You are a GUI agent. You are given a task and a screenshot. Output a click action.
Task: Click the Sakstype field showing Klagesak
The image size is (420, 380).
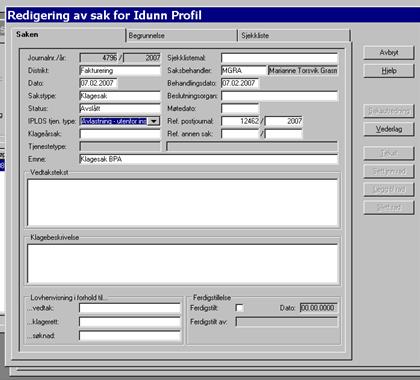click(x=120, y=96)
